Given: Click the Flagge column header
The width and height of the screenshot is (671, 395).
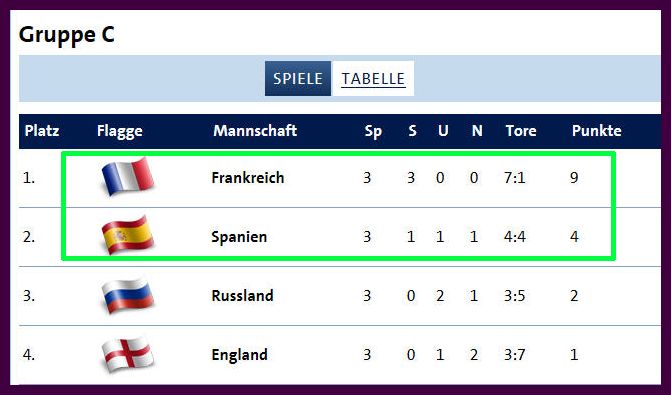Looking at the screenshot, I should pyautogui.click(x=120, y=131).
